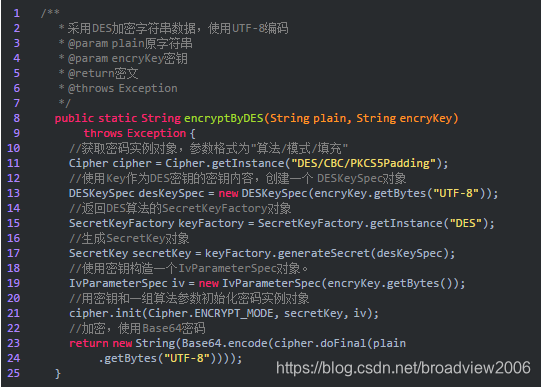The width and height of the screenshot is (541, 387).
Task: Click "public static String" keywords on line 8
Action: click(x=118, y=119)
